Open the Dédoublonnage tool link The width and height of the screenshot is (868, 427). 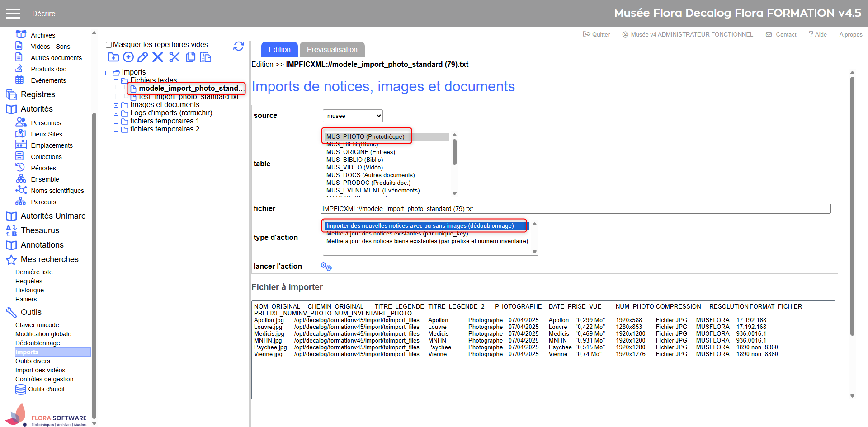click(x=38, y=343)
